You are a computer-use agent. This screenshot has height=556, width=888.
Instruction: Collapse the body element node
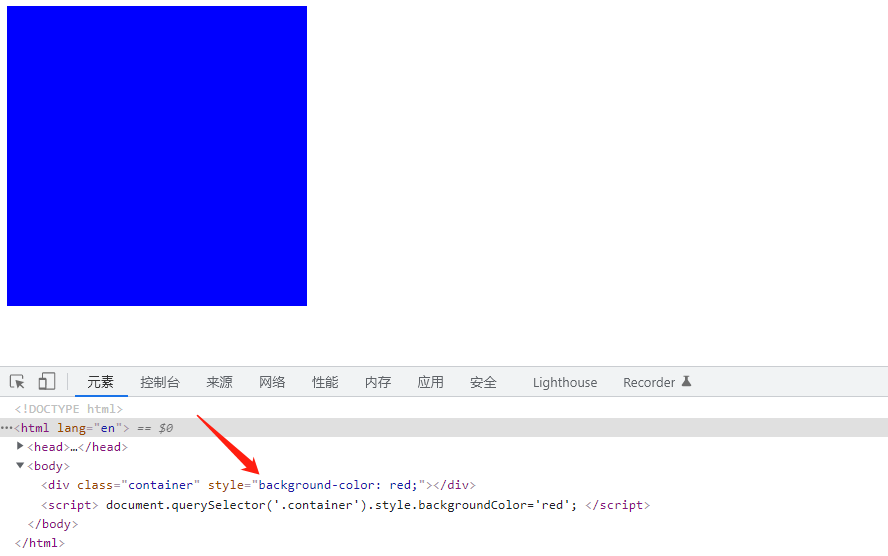click(x=20, y=465)
